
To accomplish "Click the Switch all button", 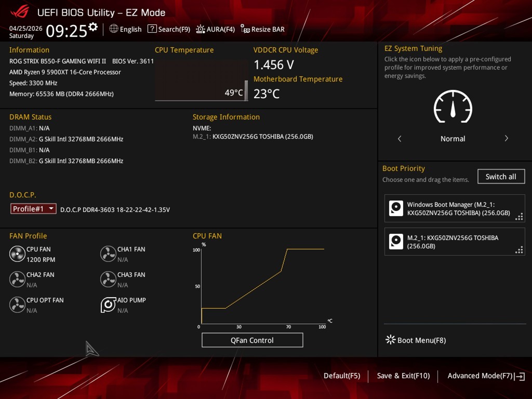I will 501,177.
